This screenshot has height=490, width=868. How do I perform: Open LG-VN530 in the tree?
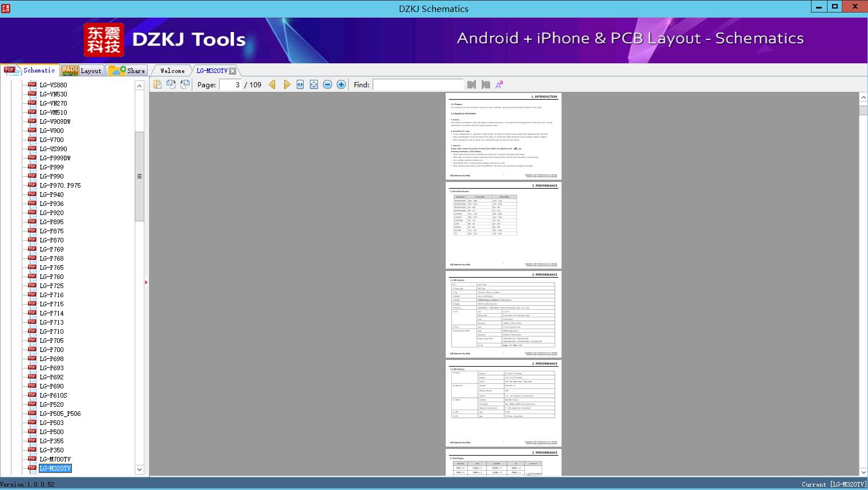[53, 94]
